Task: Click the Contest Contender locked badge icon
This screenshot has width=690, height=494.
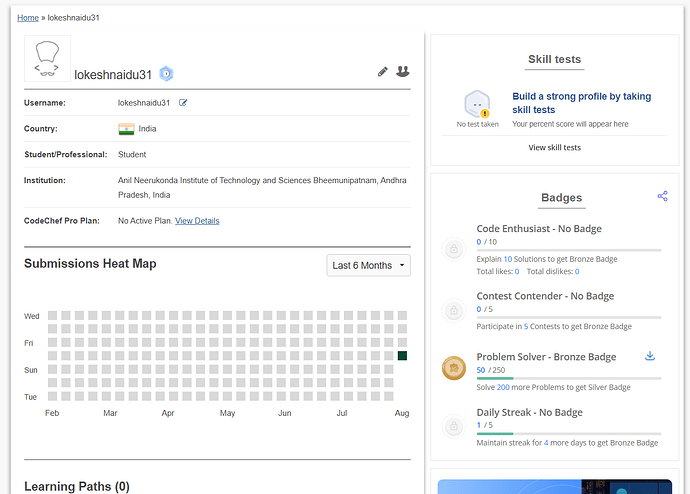Action: (454, 311)
